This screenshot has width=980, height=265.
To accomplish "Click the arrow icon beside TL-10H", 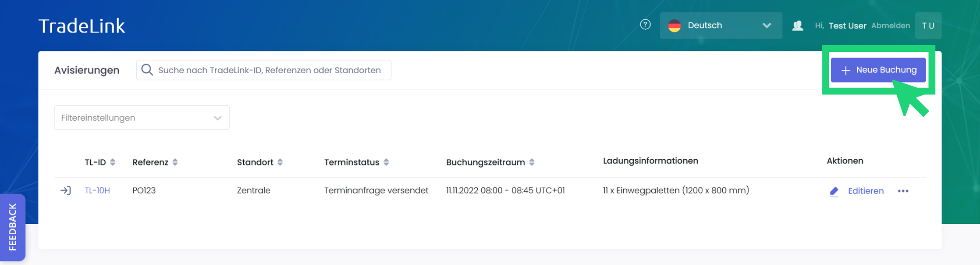I will [x=66, y=190].
